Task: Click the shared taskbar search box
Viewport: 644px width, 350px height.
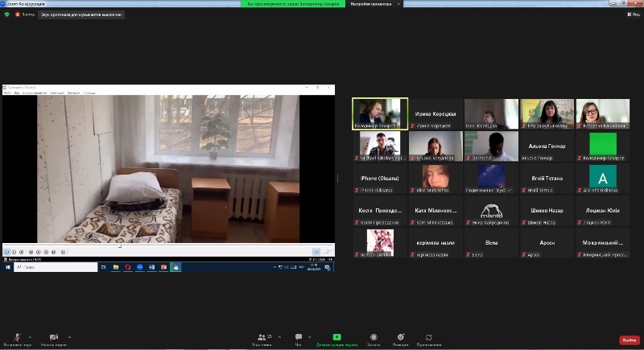Action: [x=56, y=267]
